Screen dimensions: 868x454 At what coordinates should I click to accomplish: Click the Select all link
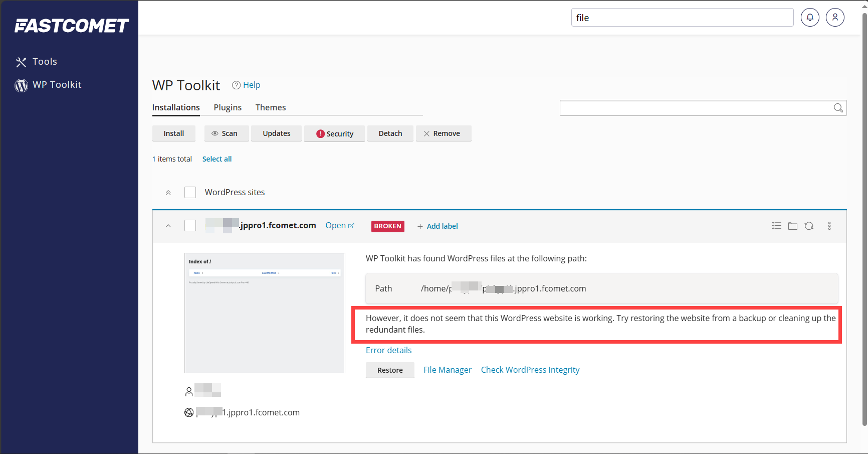(x=217, y=159)
